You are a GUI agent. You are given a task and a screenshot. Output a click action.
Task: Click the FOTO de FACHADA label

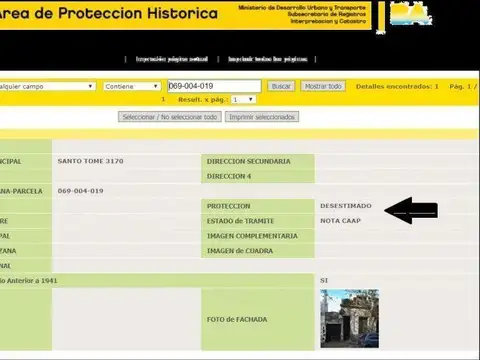[237, 319]
